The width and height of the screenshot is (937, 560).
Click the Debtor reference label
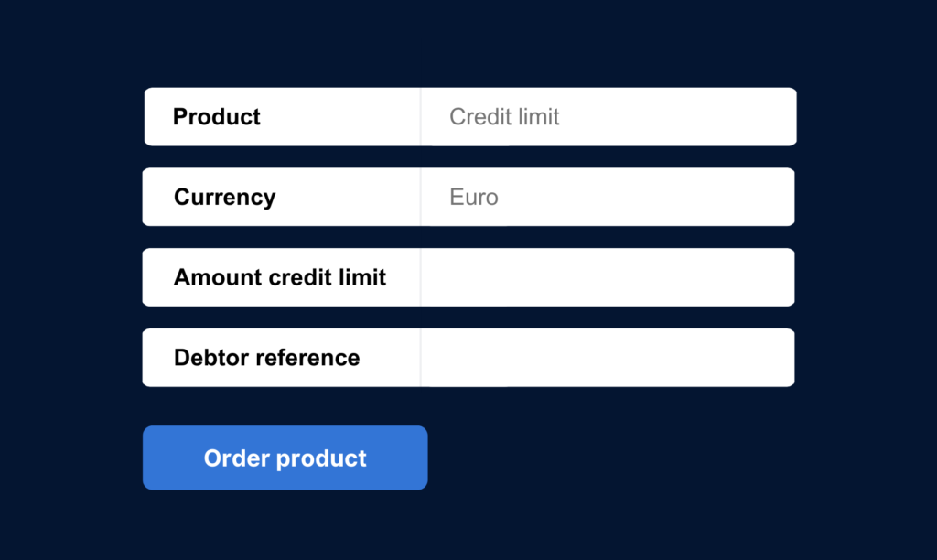pyautogui.click(x=266, y=358)
